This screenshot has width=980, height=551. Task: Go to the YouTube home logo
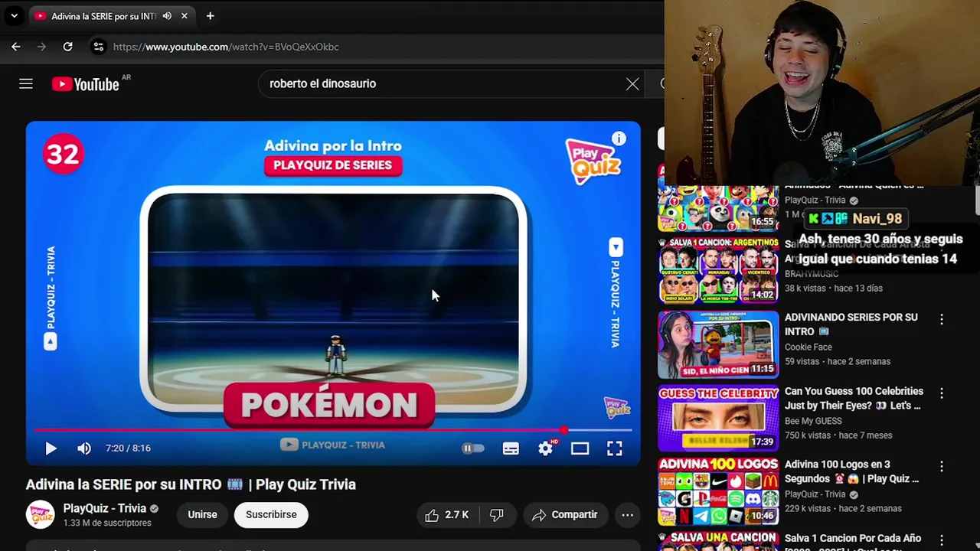86,84
